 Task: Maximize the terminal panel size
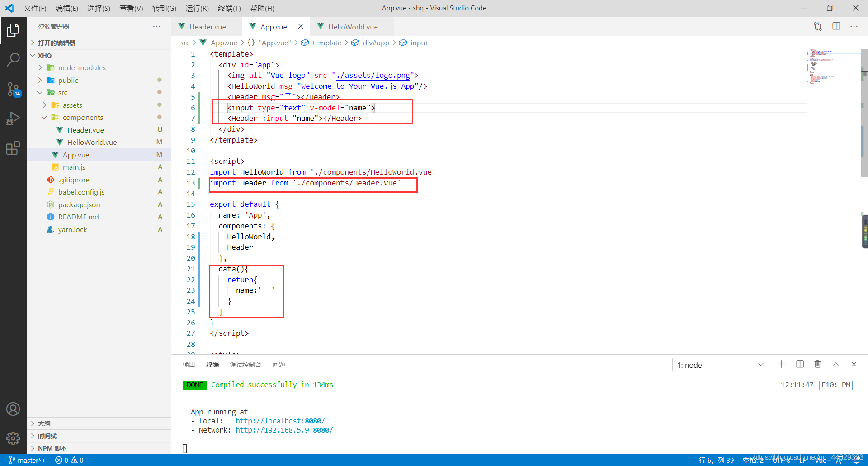point(836,364)
